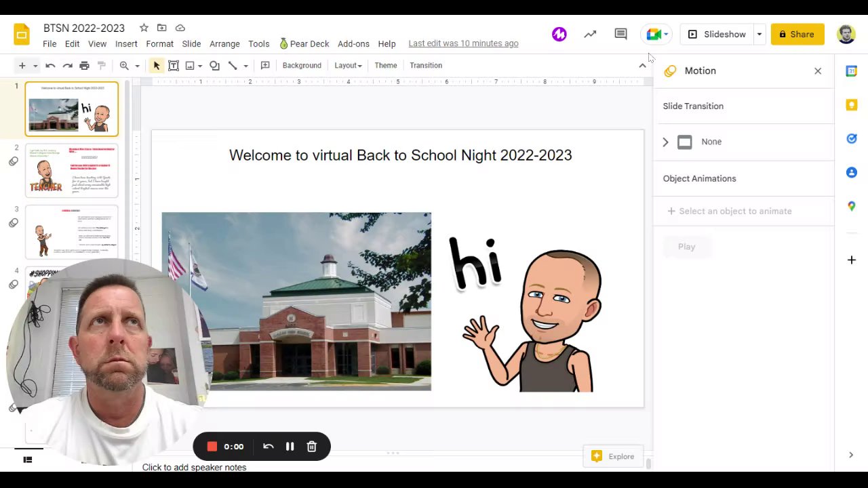Screen dimensions: 868x488
Task: Open the Arrange menu
Action: pyautogui.click(x=224, y=43)
